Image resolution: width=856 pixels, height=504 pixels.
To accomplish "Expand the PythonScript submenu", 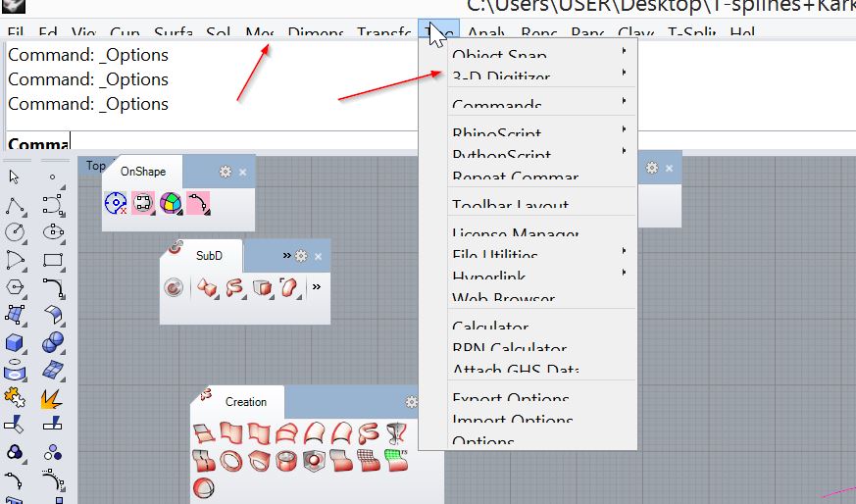I will (542, 151).
